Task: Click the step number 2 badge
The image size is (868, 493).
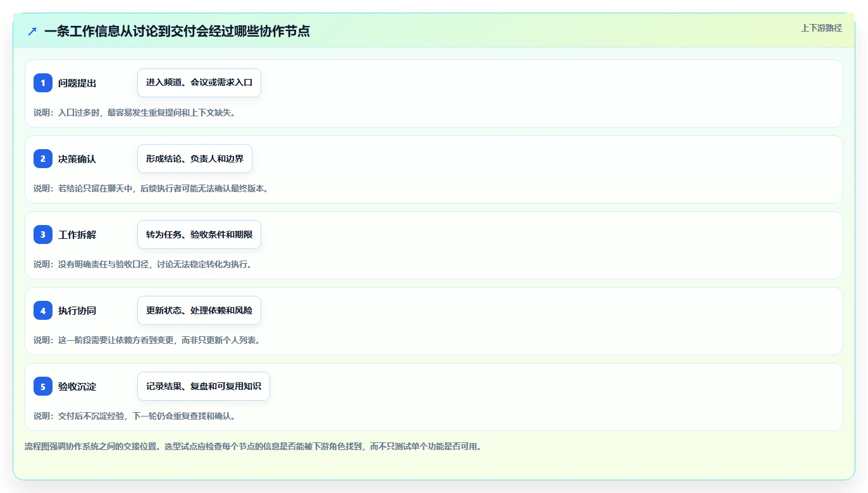Action: tap(43, 159)
